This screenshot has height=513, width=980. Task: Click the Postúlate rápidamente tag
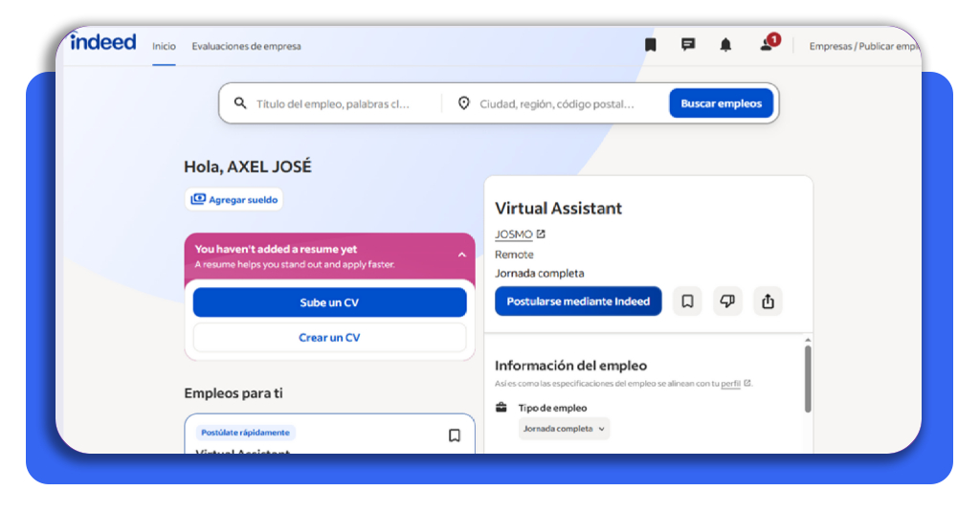246,433
